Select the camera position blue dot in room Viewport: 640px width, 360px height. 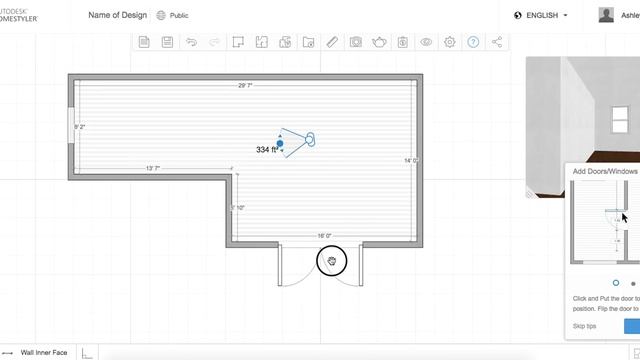pyautogui.click(x=280, y=143)
